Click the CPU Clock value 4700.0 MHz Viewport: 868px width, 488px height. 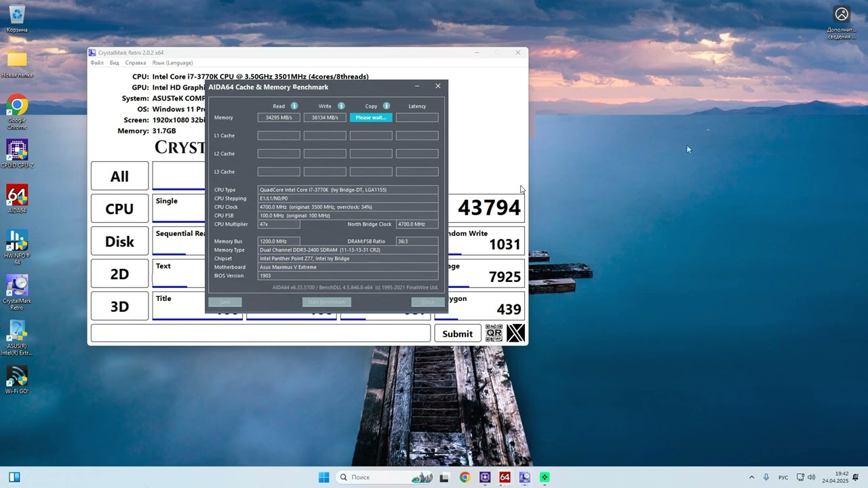(x=348, y=207)
